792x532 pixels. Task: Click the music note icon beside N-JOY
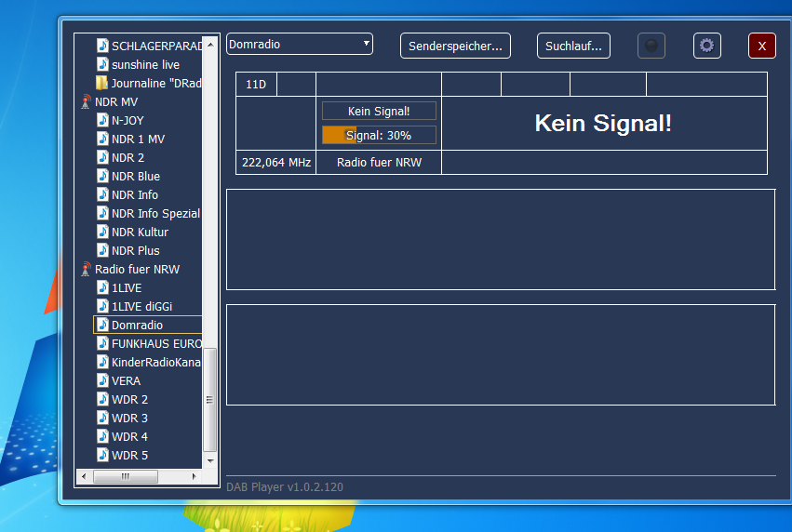click(102, 121)
